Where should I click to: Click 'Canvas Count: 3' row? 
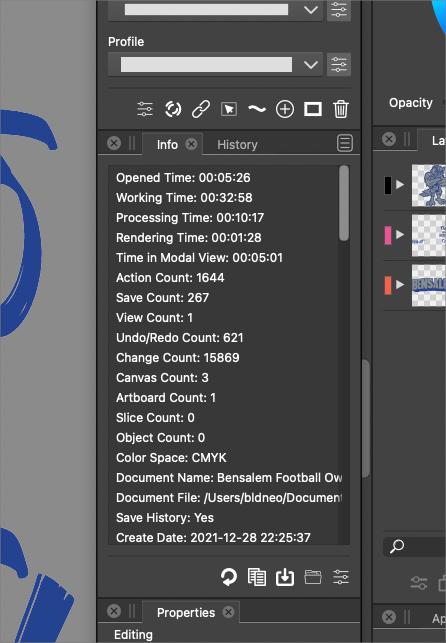tap(162, 378)
